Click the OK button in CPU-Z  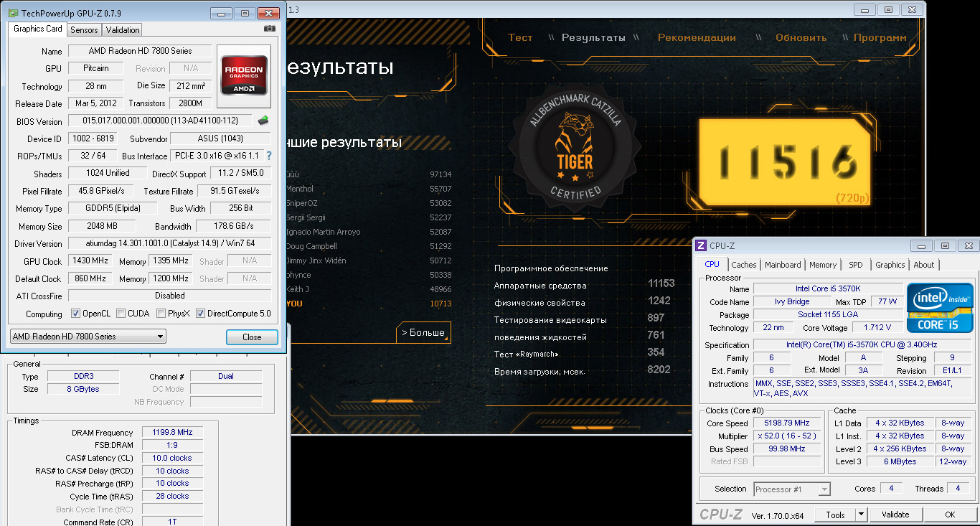tap(950, 515)
